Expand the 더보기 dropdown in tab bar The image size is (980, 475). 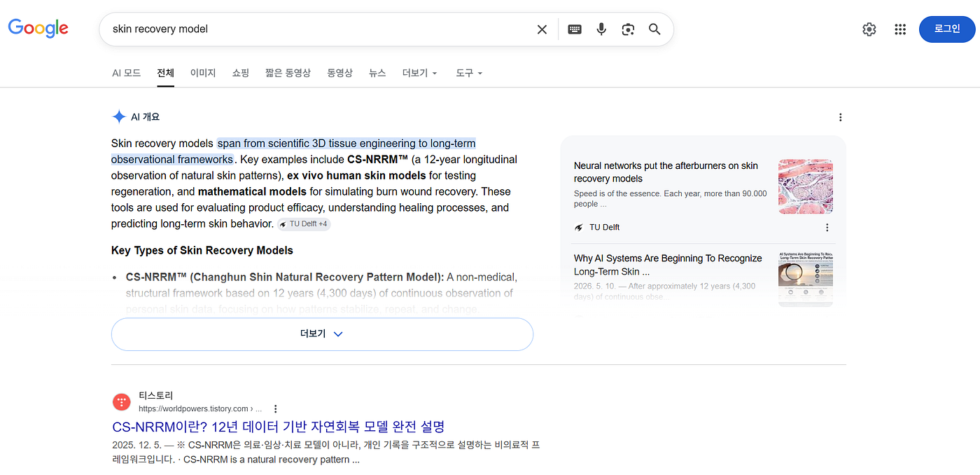pos(420,73)
